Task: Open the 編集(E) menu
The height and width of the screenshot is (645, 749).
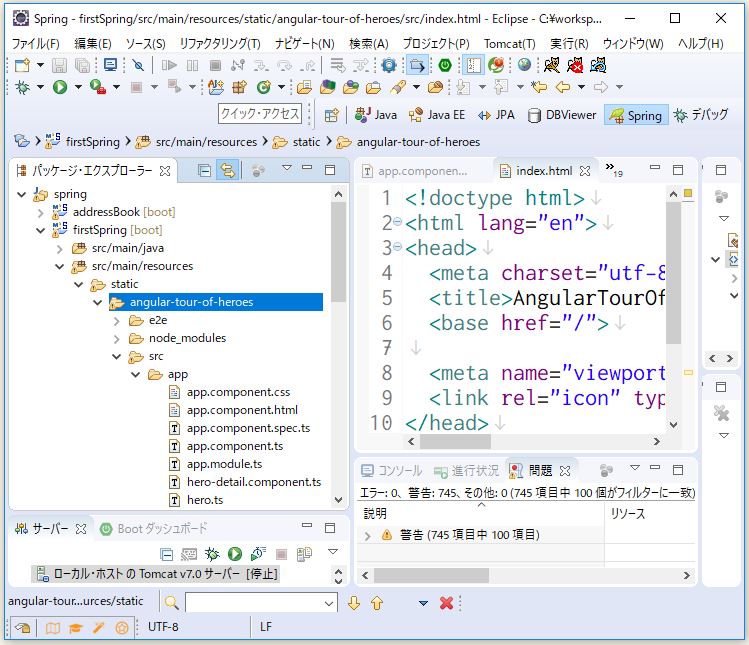Action: [93, 43]
